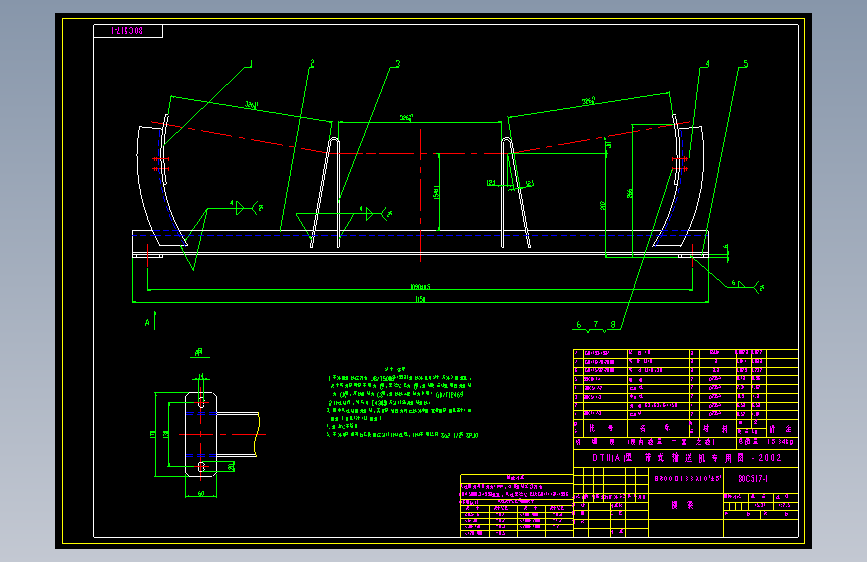867x562 pixels.
Task: Click the section marker letter A
Action: 147,322
